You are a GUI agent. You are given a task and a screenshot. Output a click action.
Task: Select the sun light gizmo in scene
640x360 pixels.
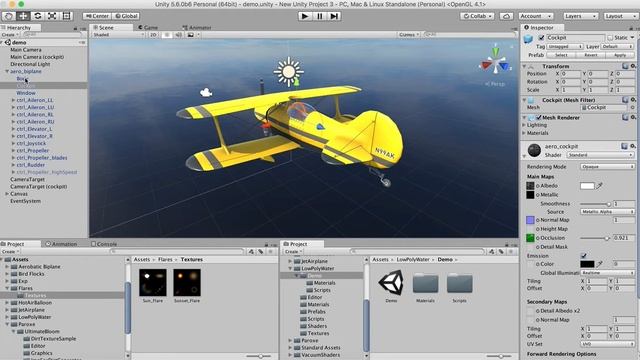click(289, 71)
